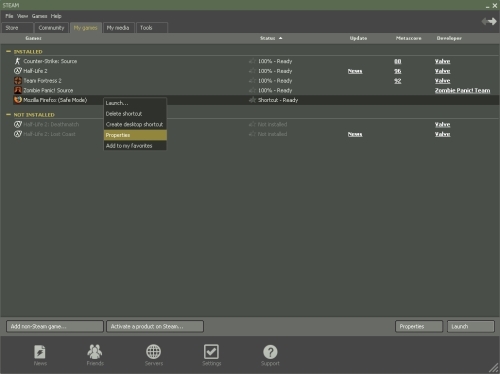Screen dimensions: 500x374
Task: Open the View menu
Action: tap(22, 16)
